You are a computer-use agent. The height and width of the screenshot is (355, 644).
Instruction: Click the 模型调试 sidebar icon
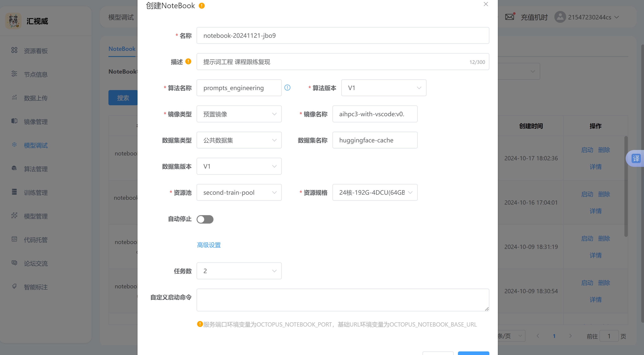click(x=14, y=145)
